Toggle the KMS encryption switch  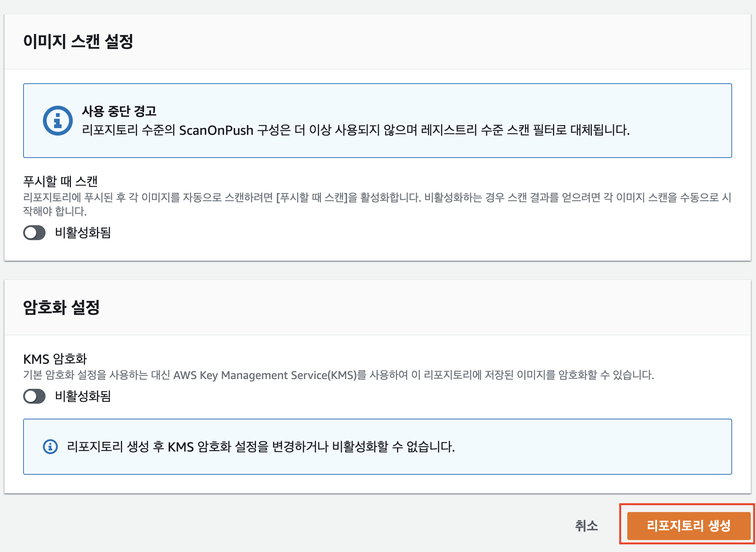34,396
